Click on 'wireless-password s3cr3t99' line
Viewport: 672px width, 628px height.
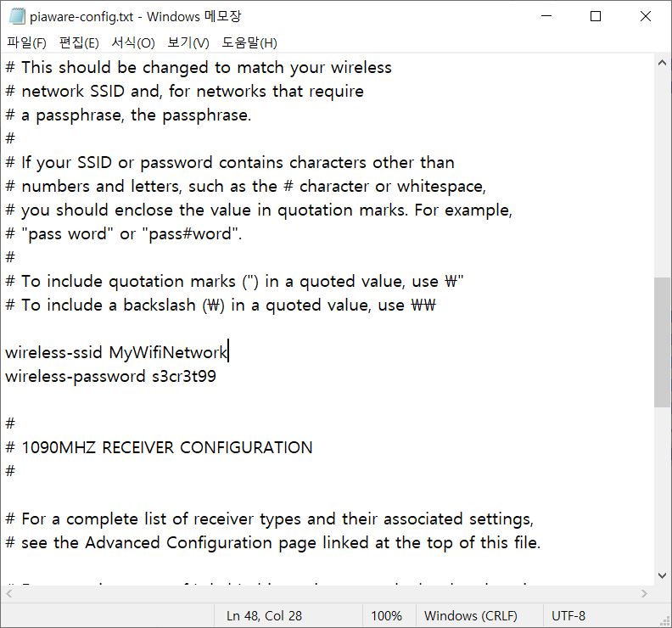[x=110, y=376]
